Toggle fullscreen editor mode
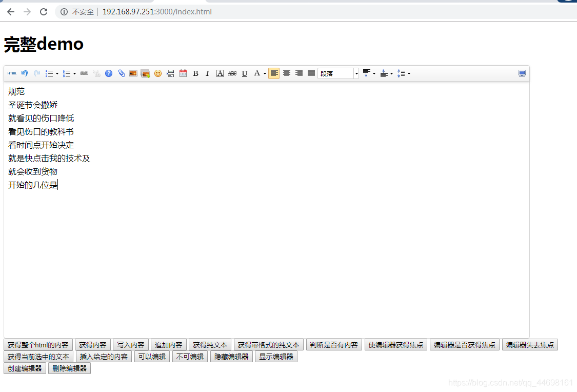Image resolution: width=577 pixels, height=392 pixels. [522, 73]
